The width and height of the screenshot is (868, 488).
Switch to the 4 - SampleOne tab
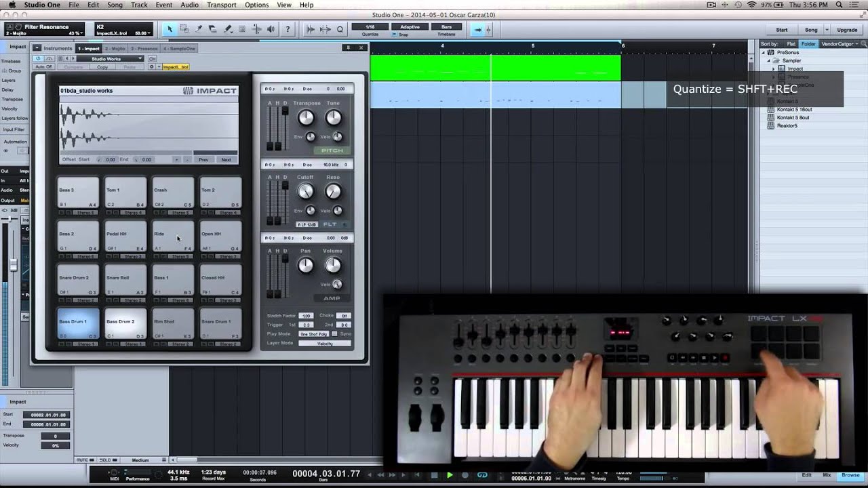179,49
